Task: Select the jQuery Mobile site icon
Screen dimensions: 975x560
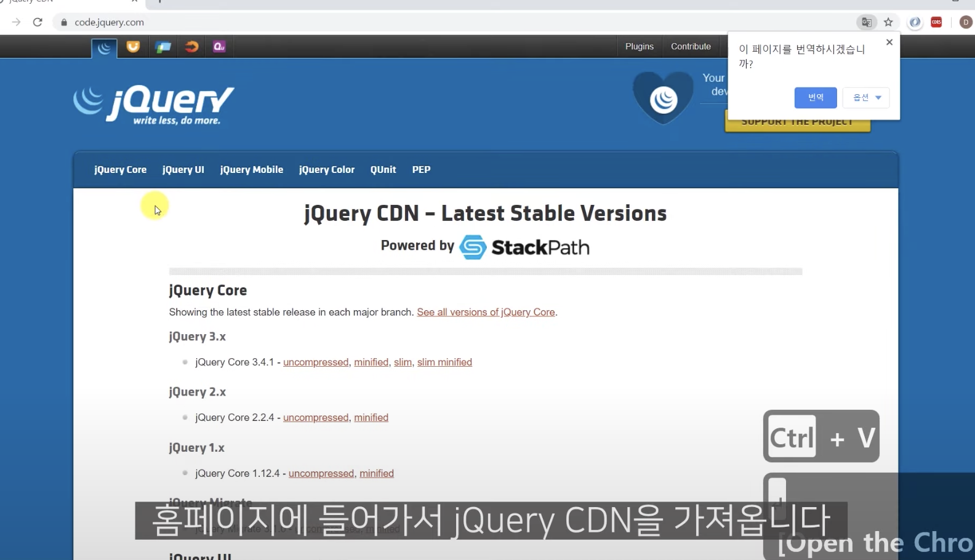Action: [163, 47]
